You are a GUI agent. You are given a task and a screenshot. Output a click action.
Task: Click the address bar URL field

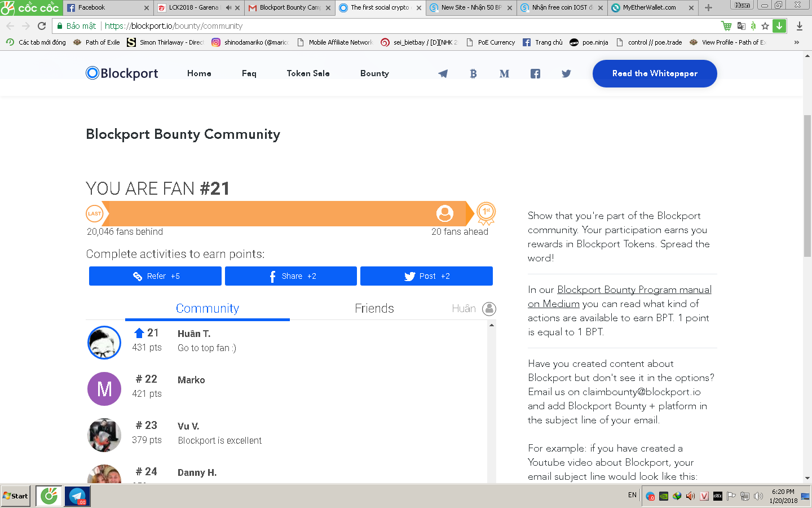tap(383, 26)
